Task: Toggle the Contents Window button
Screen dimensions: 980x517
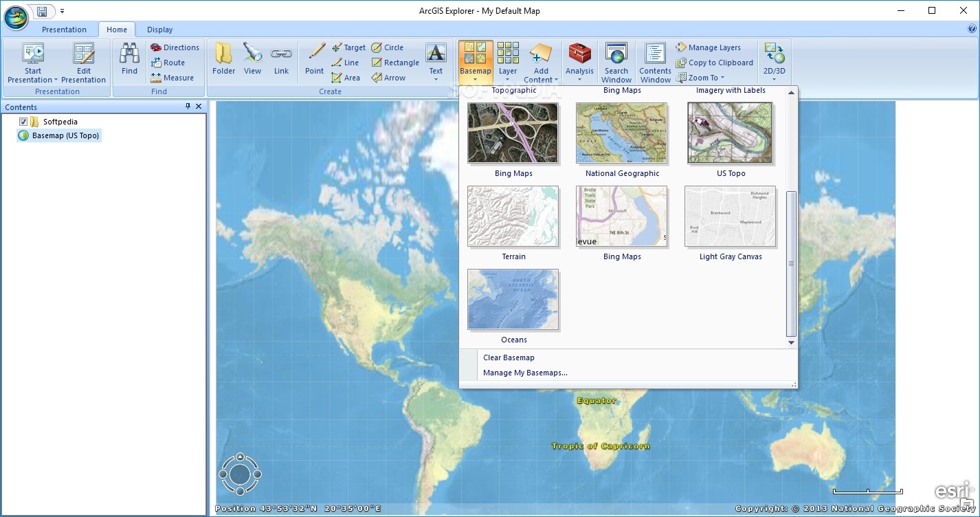Action: 655,63
